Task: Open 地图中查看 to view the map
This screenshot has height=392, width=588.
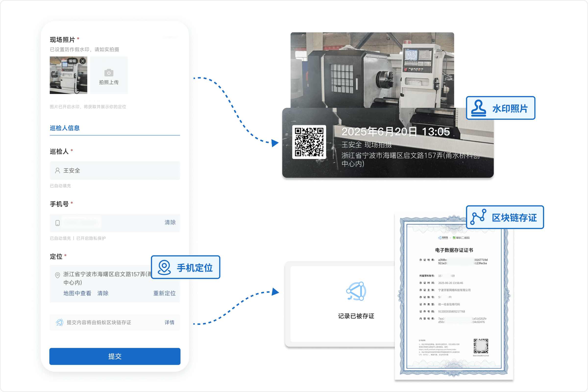Action: 77,293
